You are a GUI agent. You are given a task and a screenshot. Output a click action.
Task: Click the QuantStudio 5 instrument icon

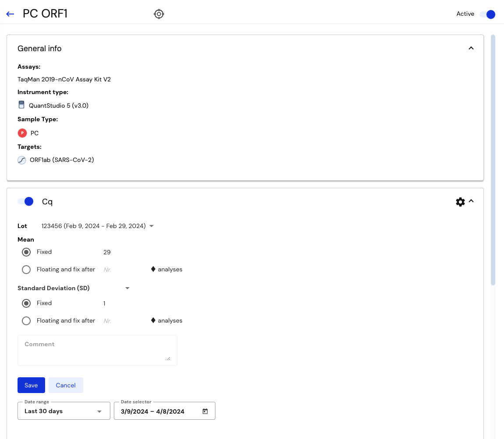(x=21, y=105)
